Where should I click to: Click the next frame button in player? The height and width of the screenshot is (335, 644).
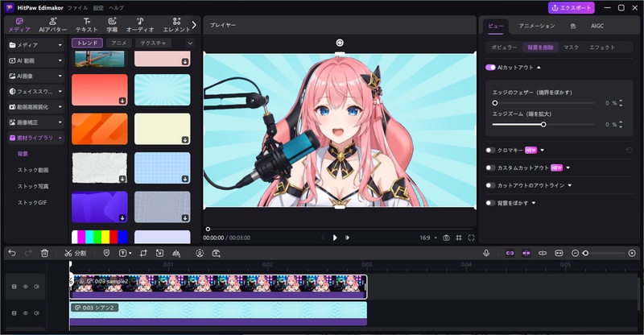coord(347,238)
